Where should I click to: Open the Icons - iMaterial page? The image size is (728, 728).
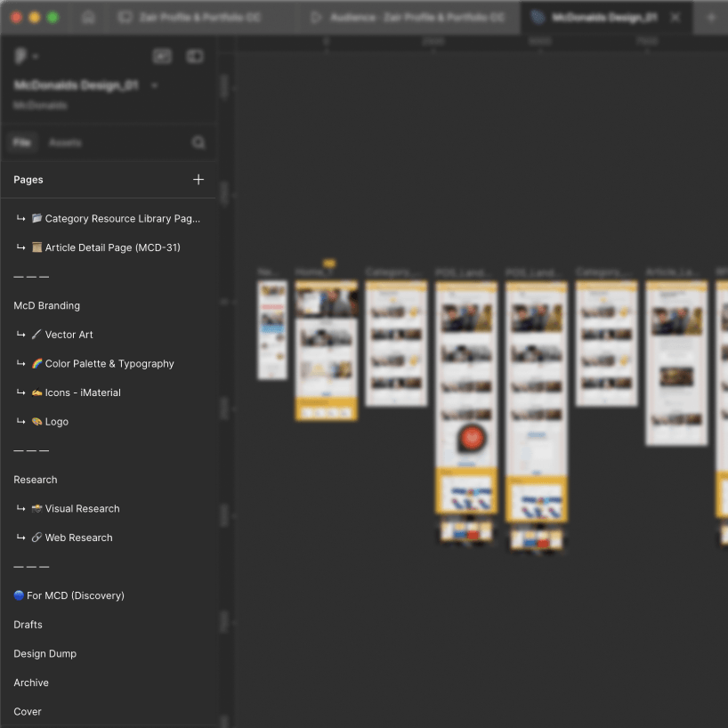(x=109, y=392)
